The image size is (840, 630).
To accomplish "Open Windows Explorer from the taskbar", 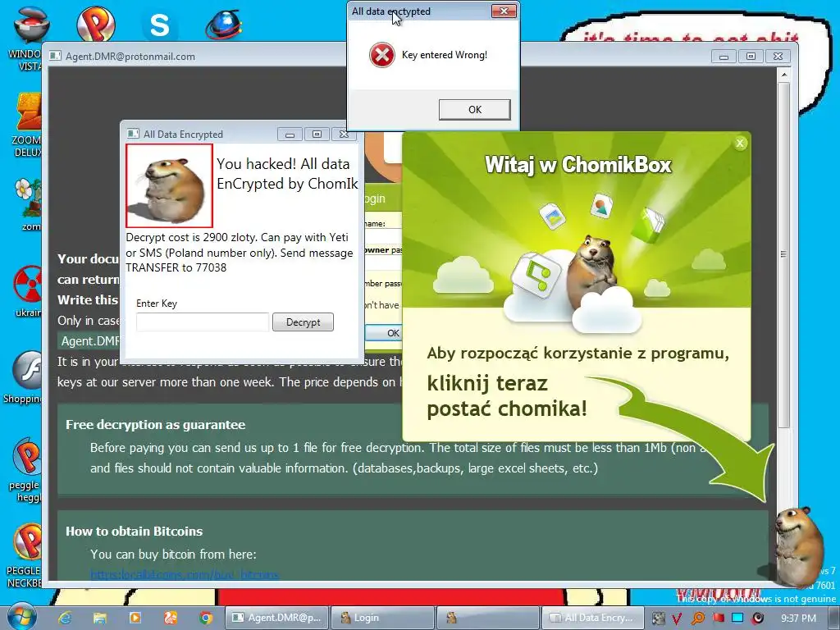I will (100, 618).
